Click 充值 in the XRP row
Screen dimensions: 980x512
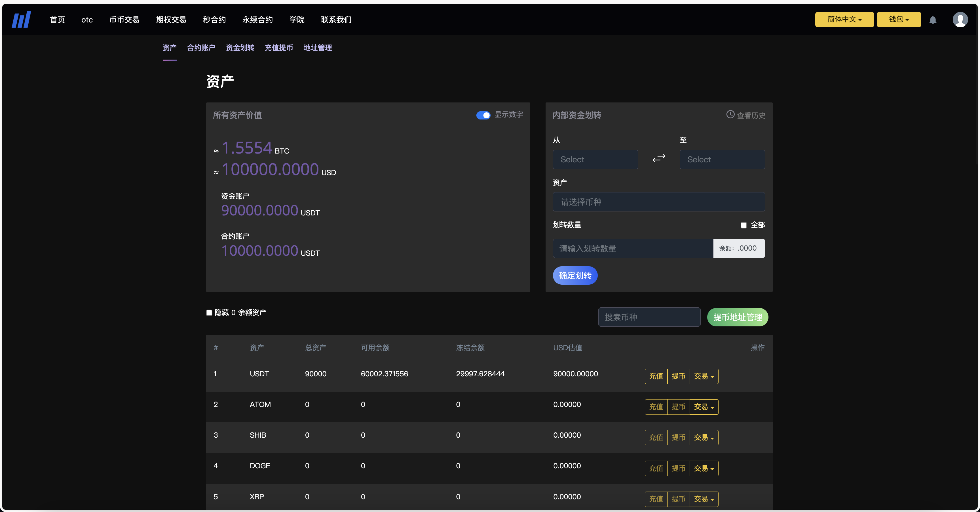click(656, 499)
